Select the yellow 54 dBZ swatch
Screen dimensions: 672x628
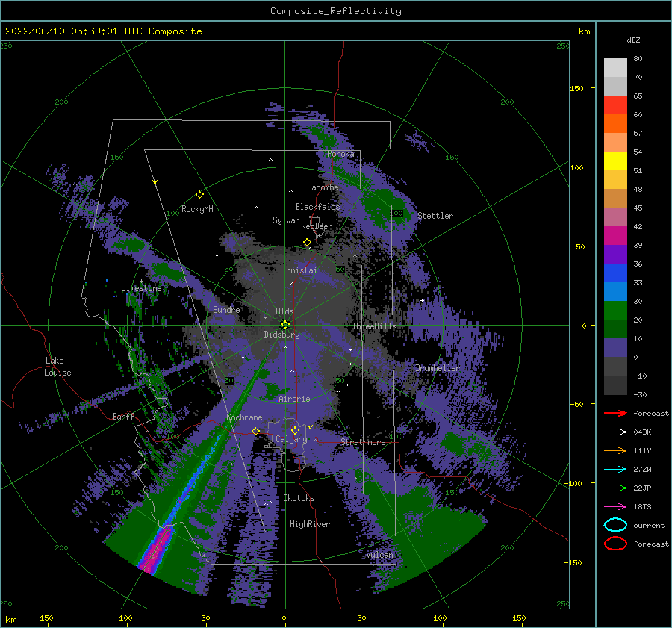[x=615, y=161]
